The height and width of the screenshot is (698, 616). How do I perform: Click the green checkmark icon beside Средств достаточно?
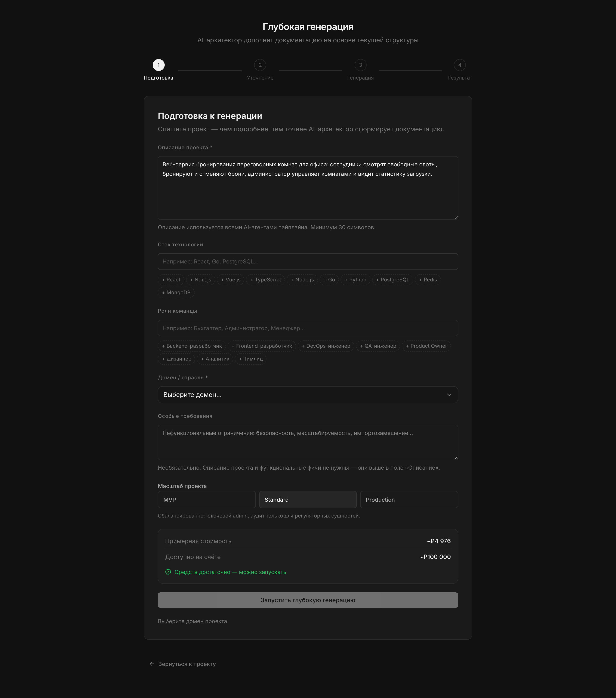tap(168, 572)
